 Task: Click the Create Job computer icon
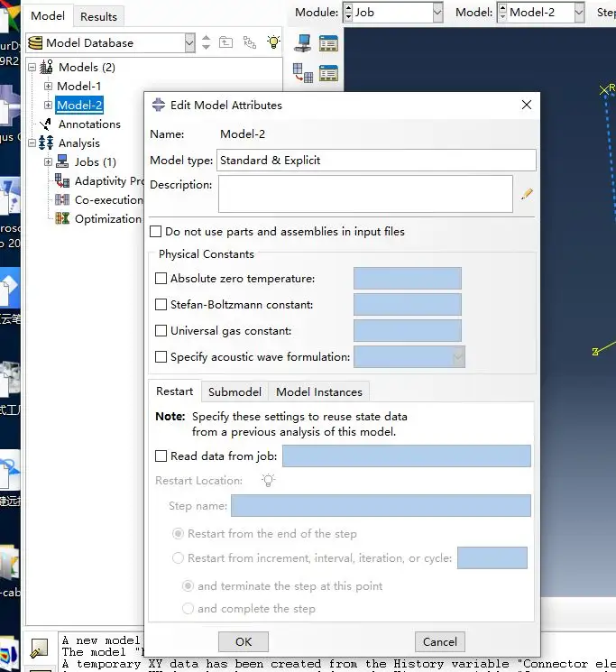pyautogui.click(x=302, y=43)
